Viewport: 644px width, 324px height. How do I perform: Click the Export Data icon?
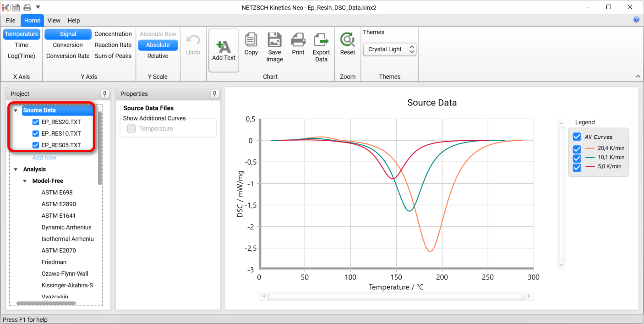[x=321, y=40]
